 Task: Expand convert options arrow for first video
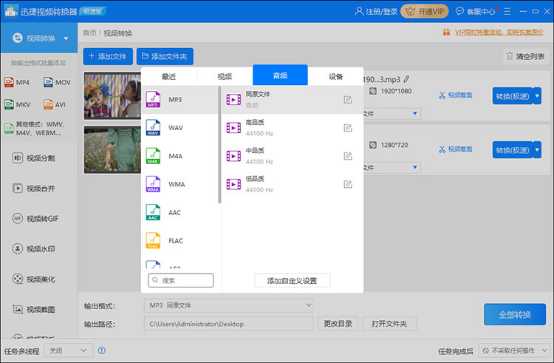pyautogui.click(x=537, y=96)
